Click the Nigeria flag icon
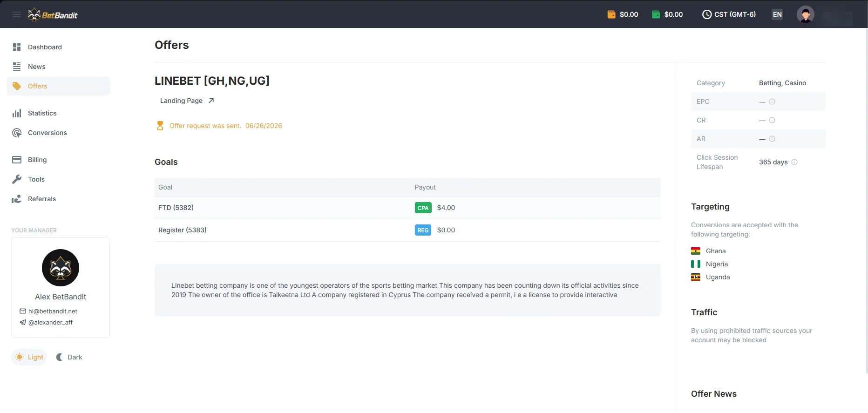 [x=696, y=264]
